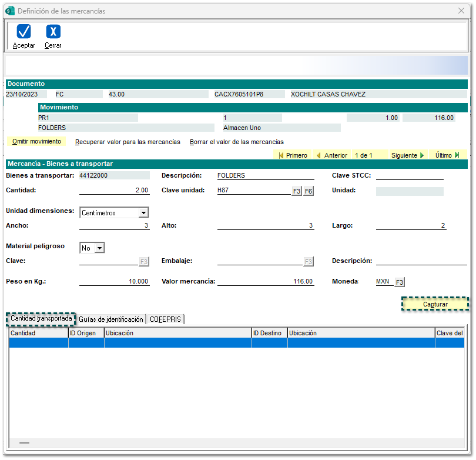Go to Siguiente record

tap(407, 155)
